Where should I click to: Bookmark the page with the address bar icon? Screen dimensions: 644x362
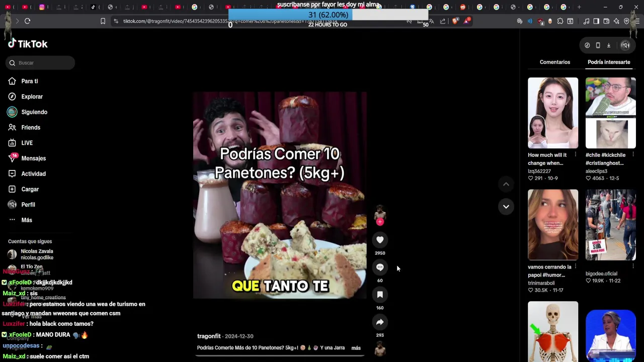tap(103, 21)
